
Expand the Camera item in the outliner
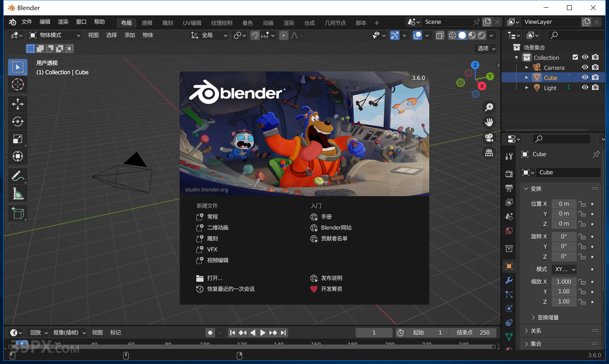(x=527, y=67)
